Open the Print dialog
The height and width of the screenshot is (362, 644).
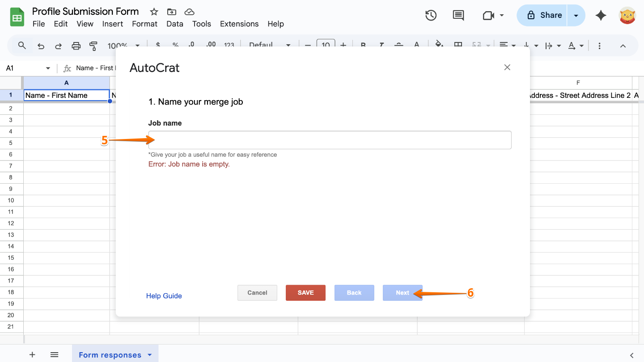[76, 45]
